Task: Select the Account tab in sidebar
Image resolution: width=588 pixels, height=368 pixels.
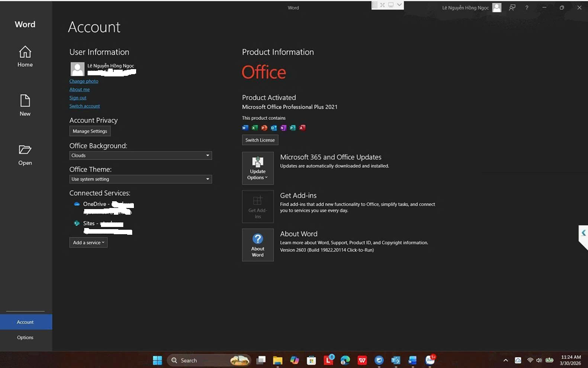Action: pyautogui.click(x=26, y=322)
